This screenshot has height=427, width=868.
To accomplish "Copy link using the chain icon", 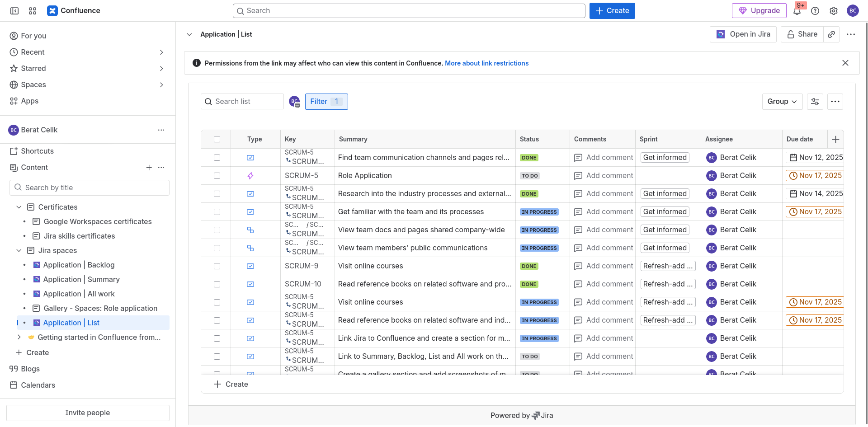I will tap(831, 34).
